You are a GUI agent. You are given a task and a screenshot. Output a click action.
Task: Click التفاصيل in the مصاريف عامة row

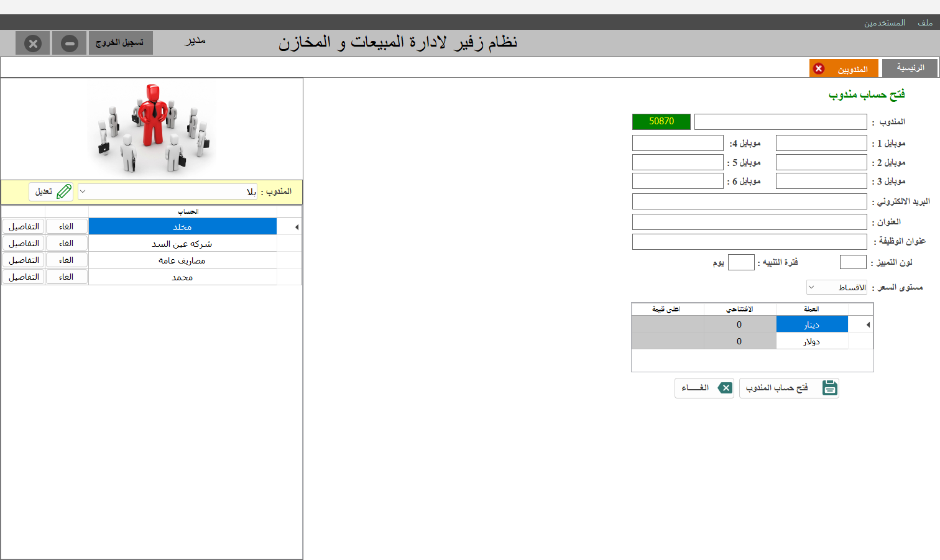click(x=24, y=260)
